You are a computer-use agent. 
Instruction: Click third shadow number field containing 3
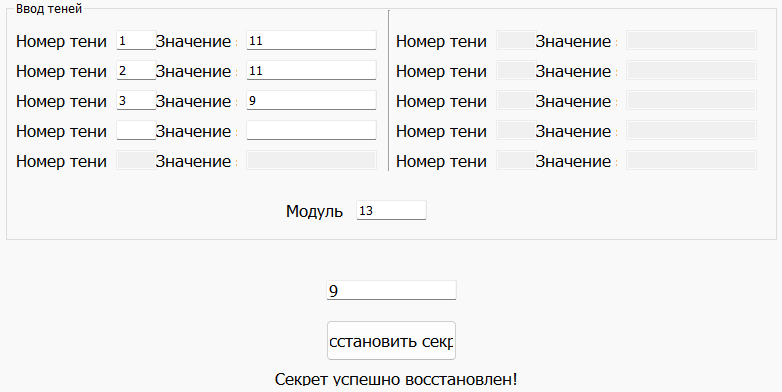pos(136,100)
